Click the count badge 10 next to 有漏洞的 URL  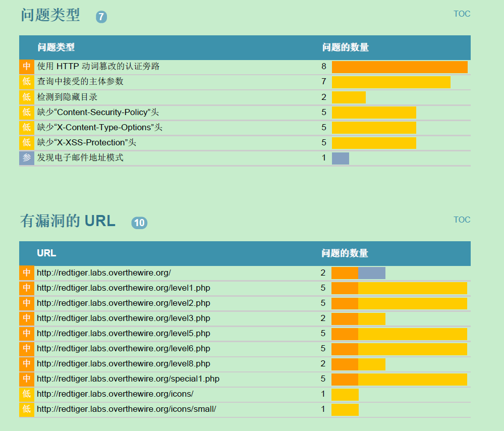pos(139,223)
